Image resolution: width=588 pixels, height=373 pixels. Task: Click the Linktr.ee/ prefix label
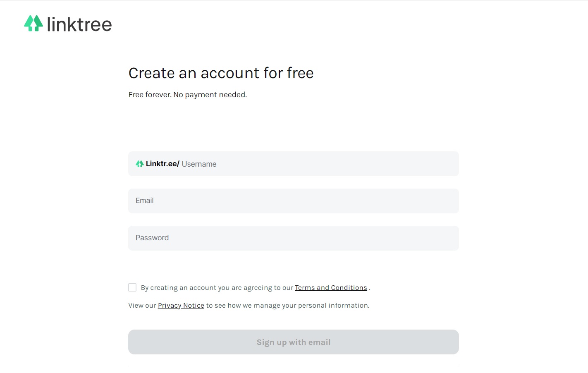click(163, 164)
